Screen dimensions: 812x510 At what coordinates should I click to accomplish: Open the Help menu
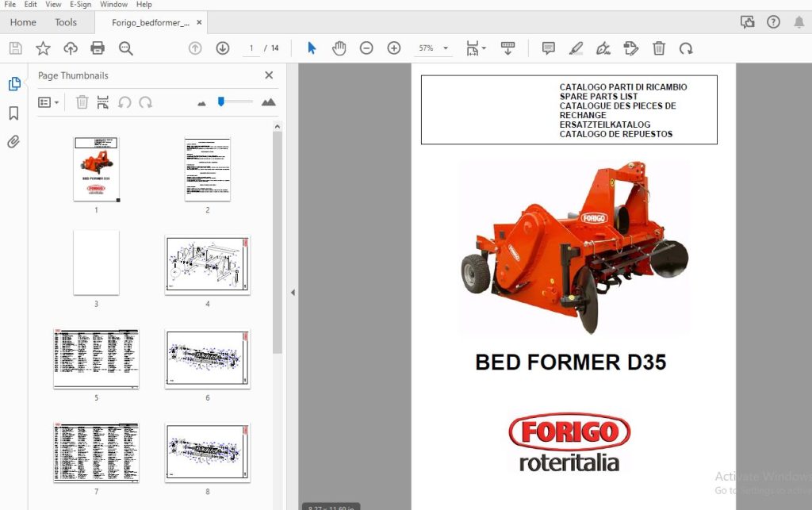tap(144, 4)
